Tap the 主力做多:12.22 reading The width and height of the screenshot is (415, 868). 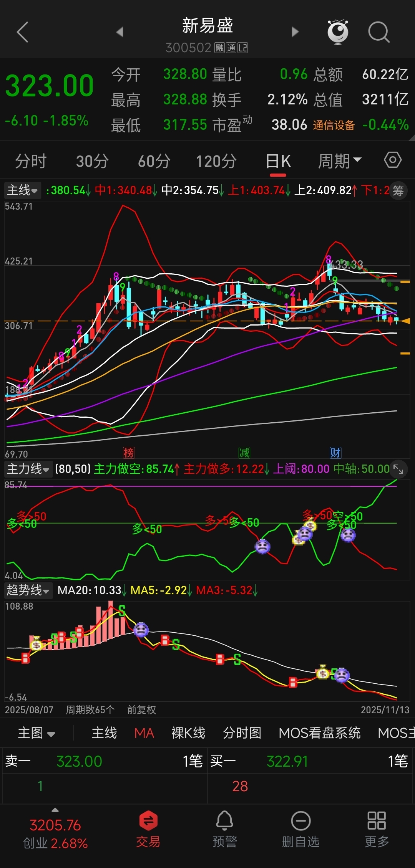tap(226, 469)
